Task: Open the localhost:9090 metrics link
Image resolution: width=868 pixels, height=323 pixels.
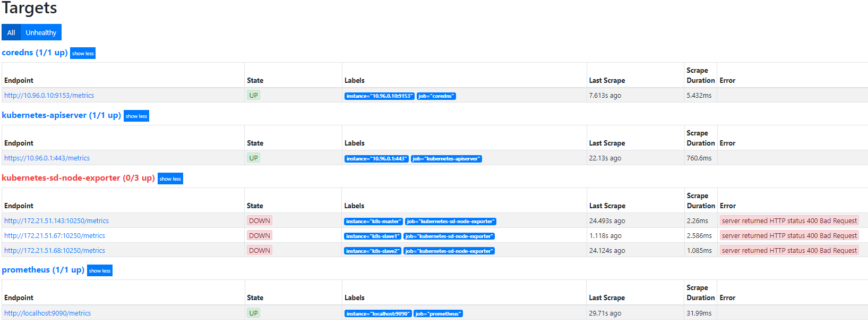Action: (x=47, y=313)
